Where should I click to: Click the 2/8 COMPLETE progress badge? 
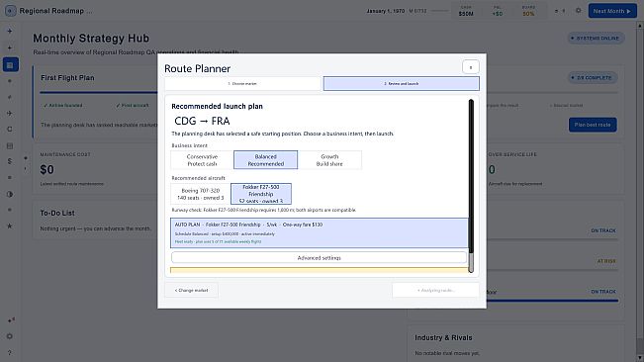pos(593,77)
